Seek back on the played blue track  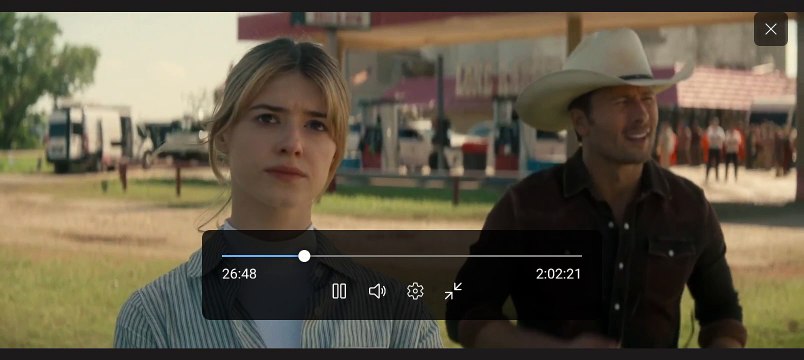[260, 256]
